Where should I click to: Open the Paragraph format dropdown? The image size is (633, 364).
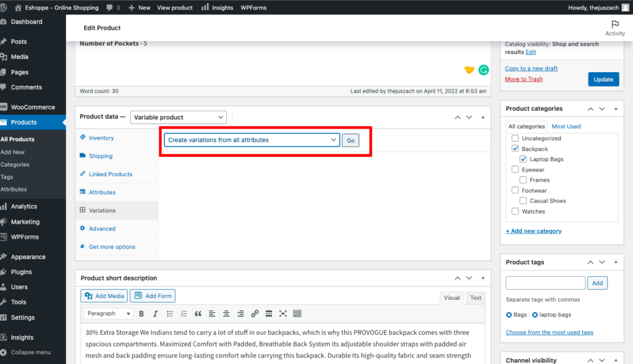click(108, 313)
